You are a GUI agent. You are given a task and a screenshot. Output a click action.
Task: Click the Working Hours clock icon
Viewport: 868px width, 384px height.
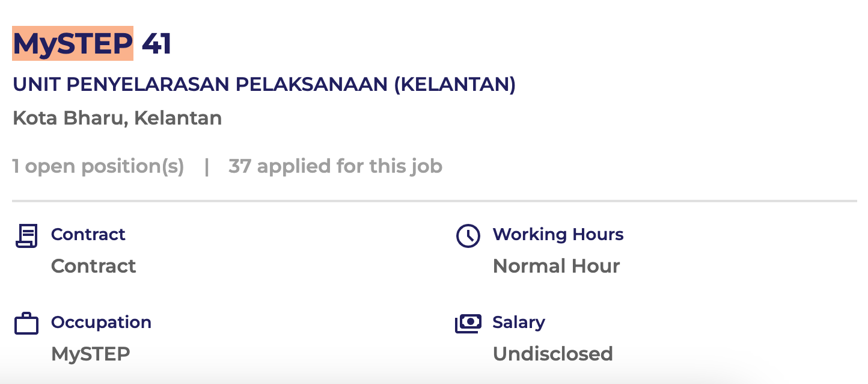point(468,235)
